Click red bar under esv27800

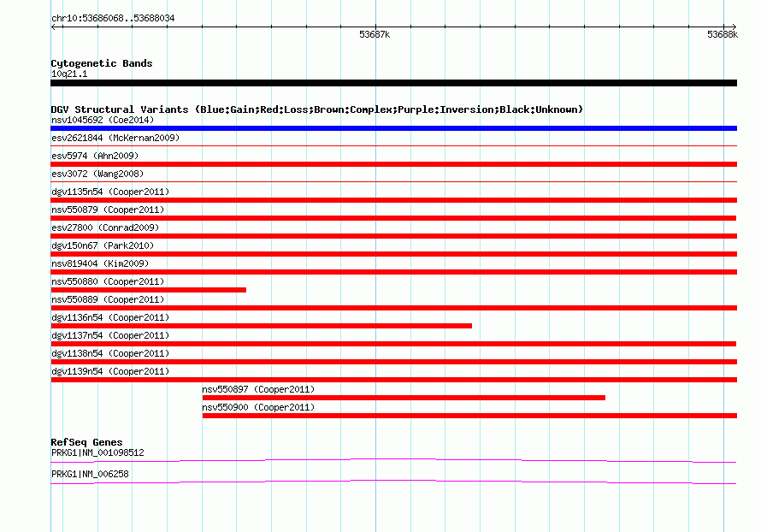(393, 236)
